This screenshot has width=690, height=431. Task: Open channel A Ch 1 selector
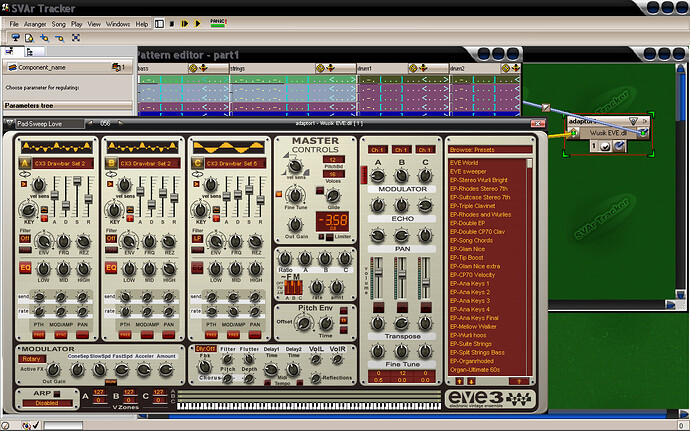point(378,150)
